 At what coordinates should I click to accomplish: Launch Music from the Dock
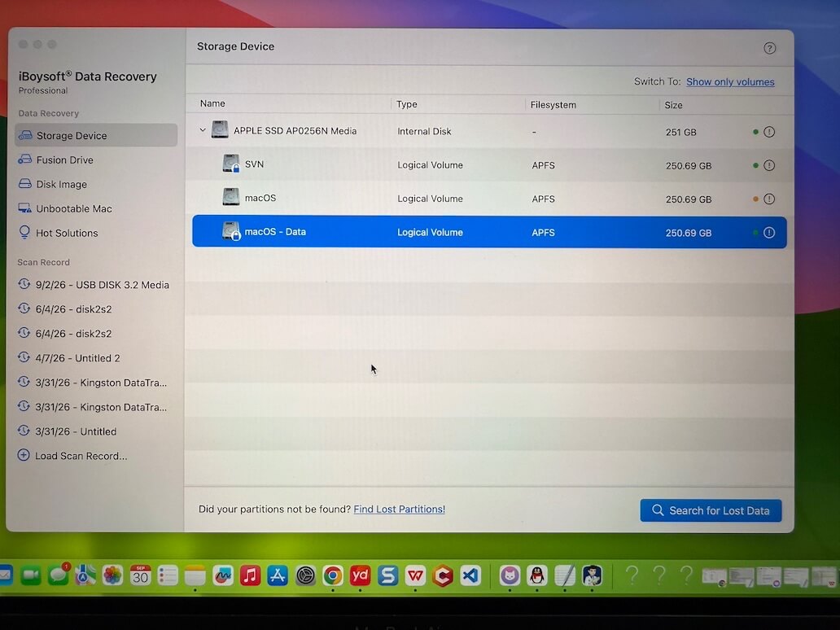[250, 575]
